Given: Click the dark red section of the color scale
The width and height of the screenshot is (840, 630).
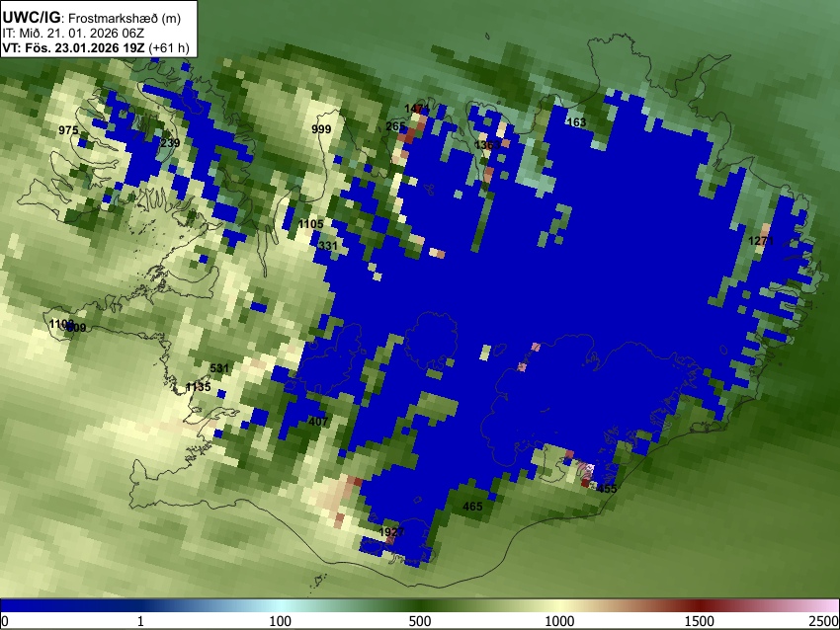Looking at the screenshot, I should pyautogui.click(x=699, y=605).
